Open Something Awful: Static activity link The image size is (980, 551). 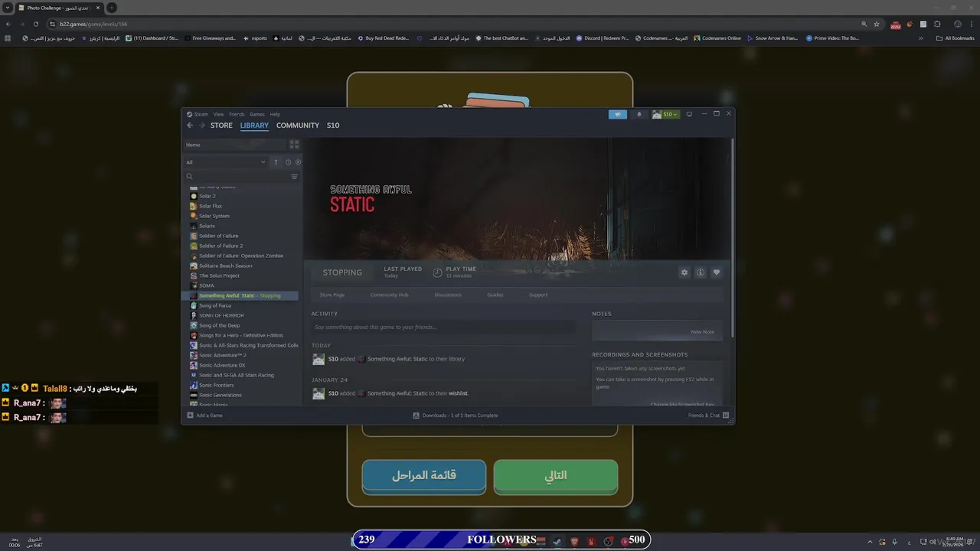(397, 359)
